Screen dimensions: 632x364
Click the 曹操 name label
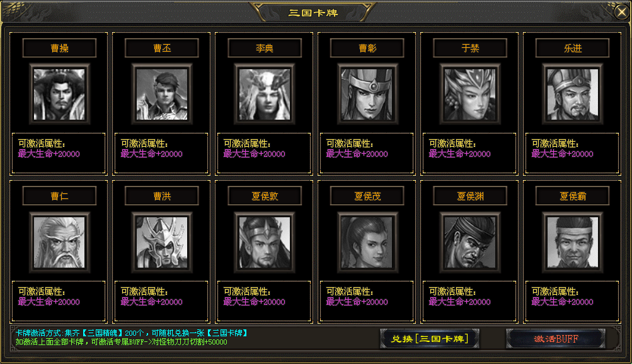point(59,48)
